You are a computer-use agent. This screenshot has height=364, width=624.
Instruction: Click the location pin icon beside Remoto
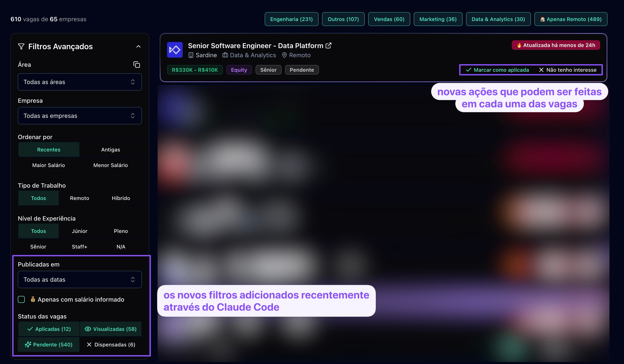[x=284, y=55]
